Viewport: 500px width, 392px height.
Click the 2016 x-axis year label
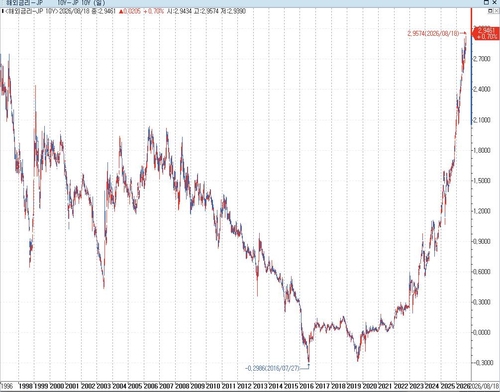click(x=307, y=386)
